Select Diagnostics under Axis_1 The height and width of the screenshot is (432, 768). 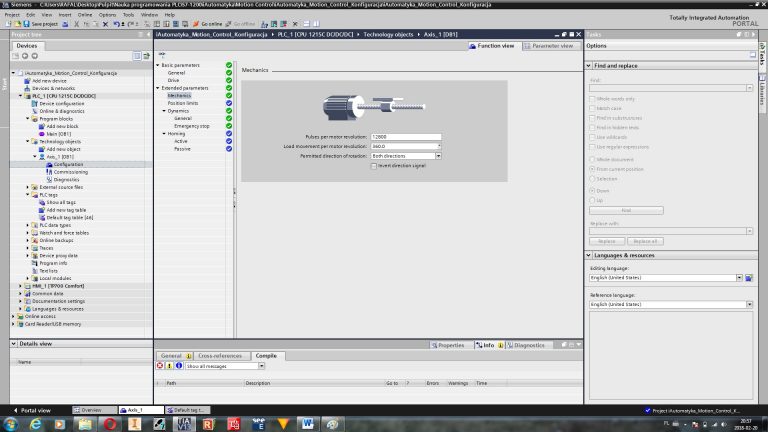[x=67, y=179]
